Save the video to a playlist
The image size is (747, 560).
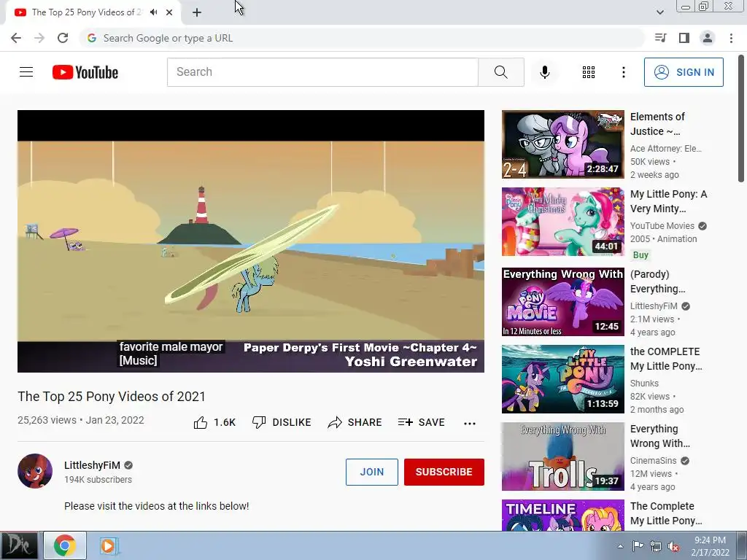[421, 422]
